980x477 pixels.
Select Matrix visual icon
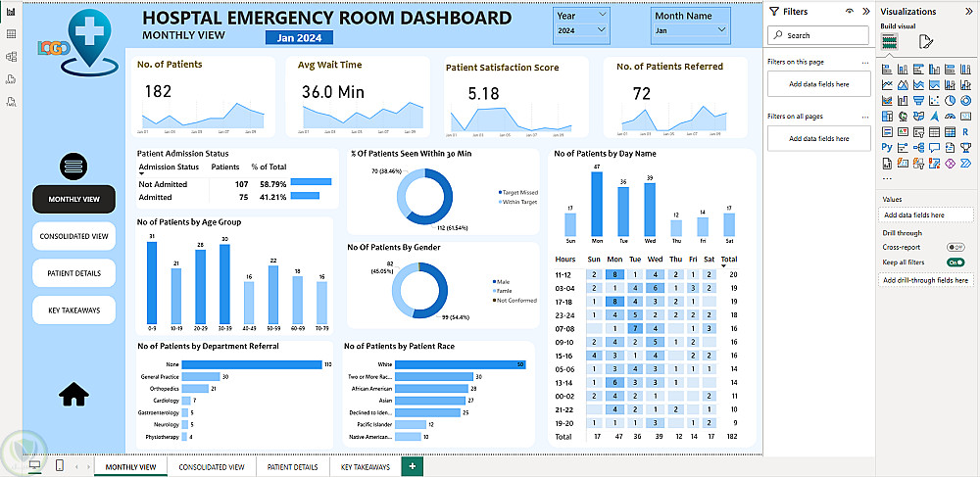(950, 131)
